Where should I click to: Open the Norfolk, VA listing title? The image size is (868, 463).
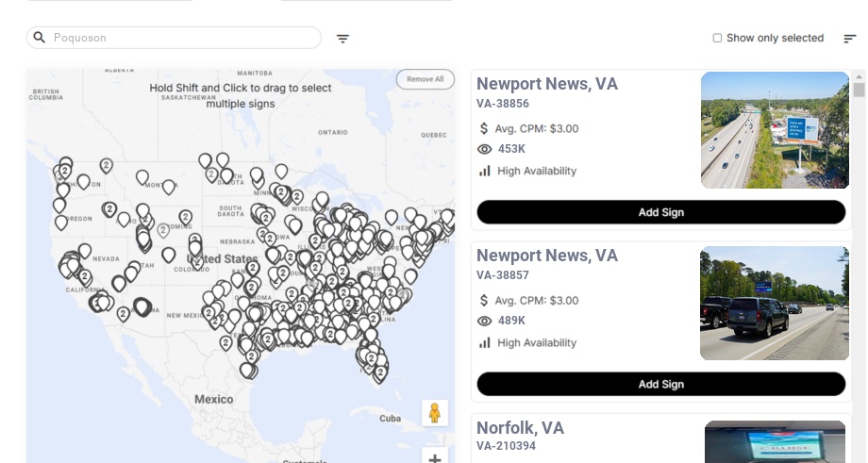(x=520, y=428)
